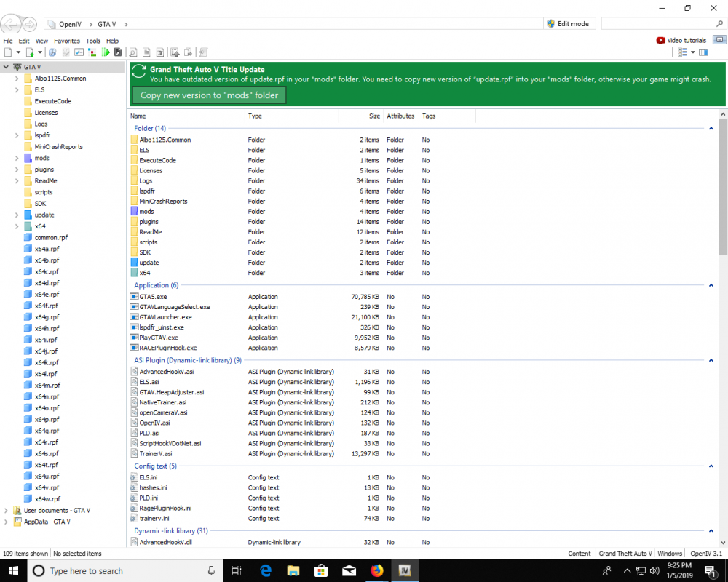728x582 pixels.
Task: Collapse the GTA V root tree node
Action: pyautogui.click(x=6, y=67)
